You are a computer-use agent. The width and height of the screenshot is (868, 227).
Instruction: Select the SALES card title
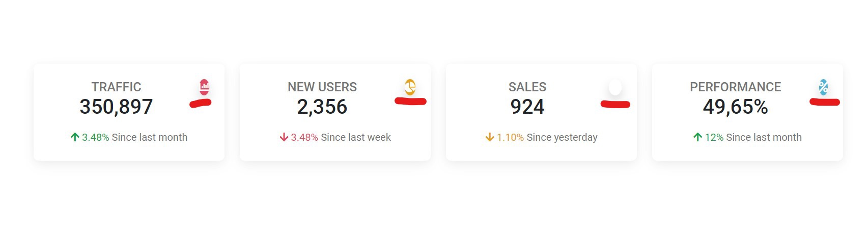coord(527,87)
